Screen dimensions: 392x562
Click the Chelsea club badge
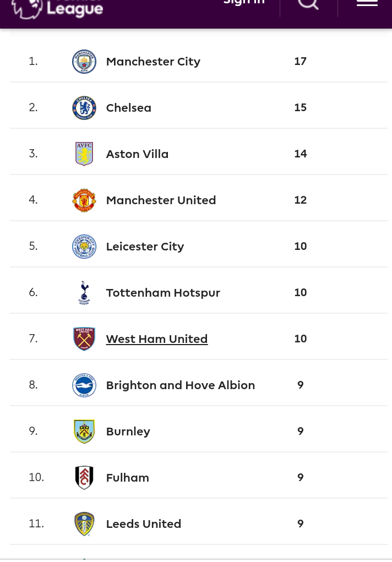pos(84,108)
